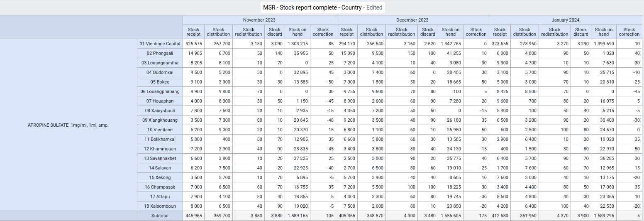644x221 pixels.
Task: Click the 18 Xaisomboun row header
Action: (160, 206)
